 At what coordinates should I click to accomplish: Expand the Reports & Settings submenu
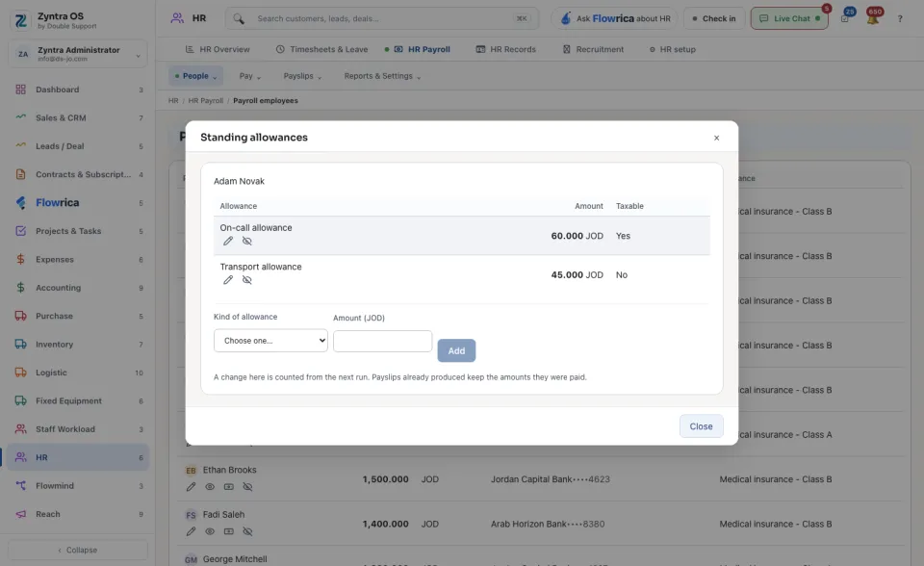(x=382, y=76)
